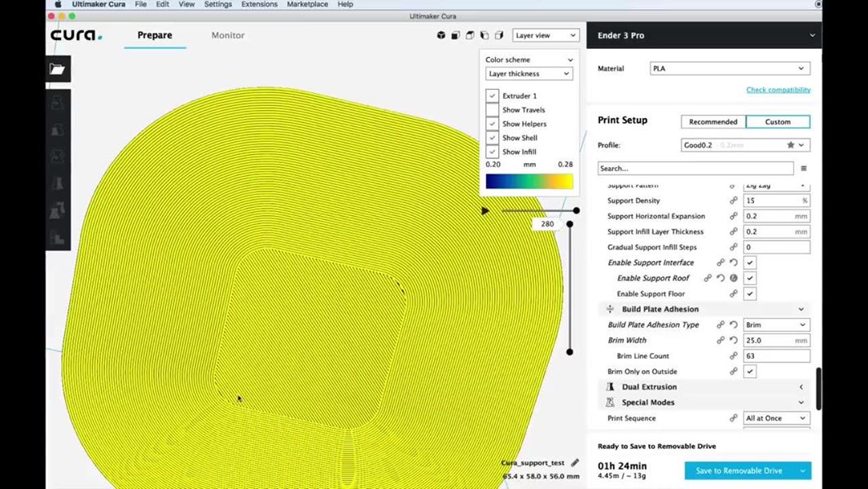The height and width of the screenshot is (489, 868).
Task: Click the star icon in Profile box
Action: (791, 145)
